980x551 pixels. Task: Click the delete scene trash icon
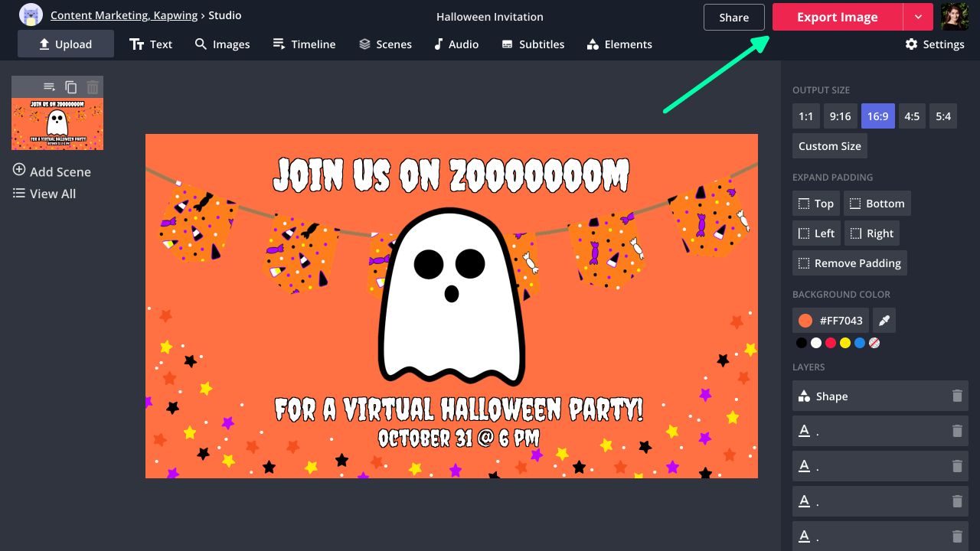tap(93, 87)
